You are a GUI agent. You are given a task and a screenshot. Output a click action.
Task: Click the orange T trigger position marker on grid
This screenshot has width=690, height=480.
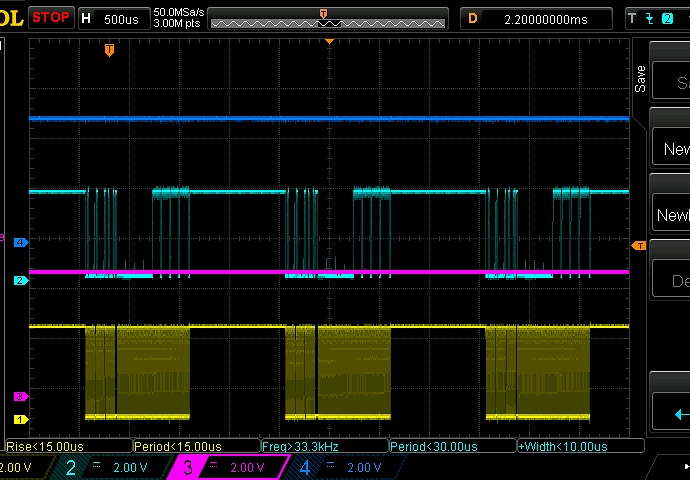(109, 50)
